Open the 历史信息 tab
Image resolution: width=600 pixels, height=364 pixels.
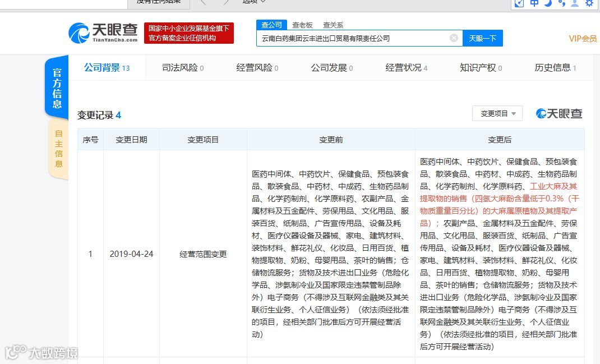555,68
